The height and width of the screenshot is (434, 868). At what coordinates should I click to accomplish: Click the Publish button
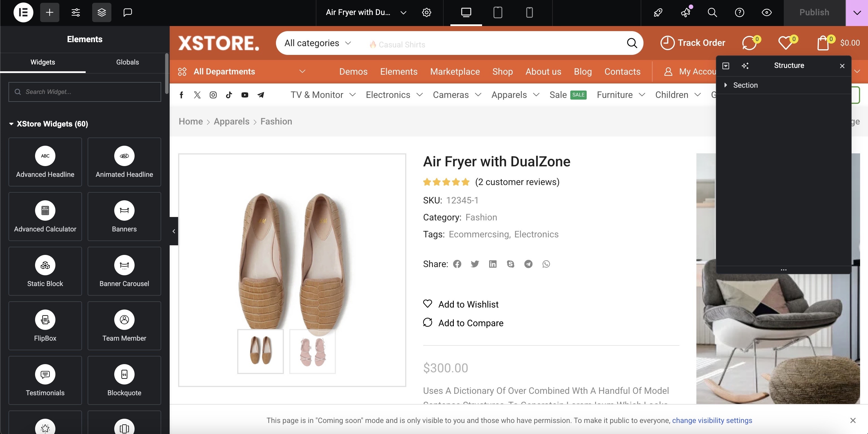[x=814, y=12]
